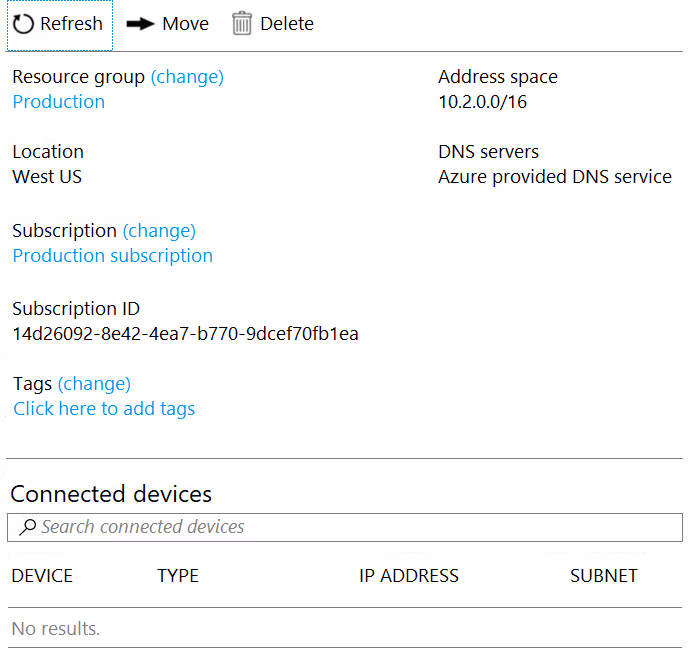Screen dimensions: 688x652
Task: Sort by the IP ADDRESS column header
Action: tap(409, 576)
